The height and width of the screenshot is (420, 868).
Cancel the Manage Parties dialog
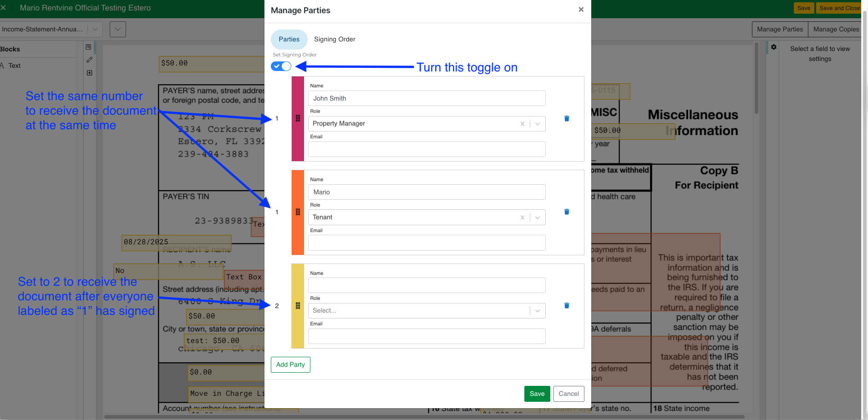[x=569, y=394]
